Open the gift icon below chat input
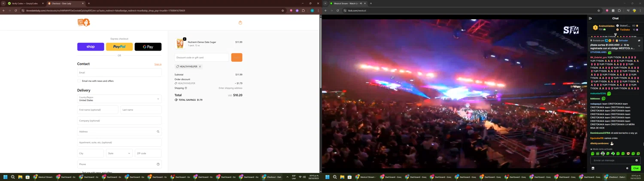This screenshot has width=644, height=181. (x=593, y=169)
